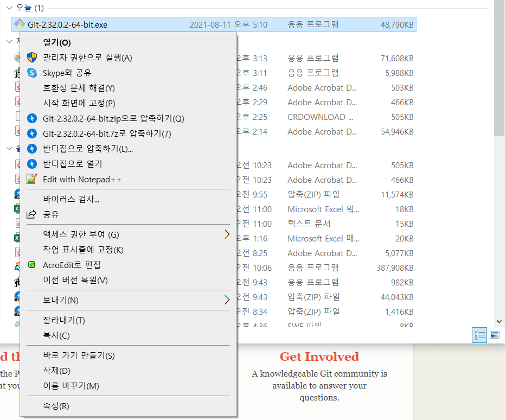Switch to large thumbnails view icon
The image size is (506, 420).
tap(495, 335)
